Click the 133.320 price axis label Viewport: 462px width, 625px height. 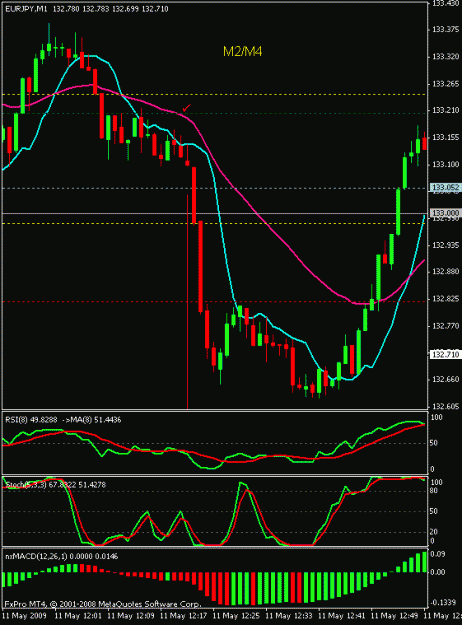[446, 57]
